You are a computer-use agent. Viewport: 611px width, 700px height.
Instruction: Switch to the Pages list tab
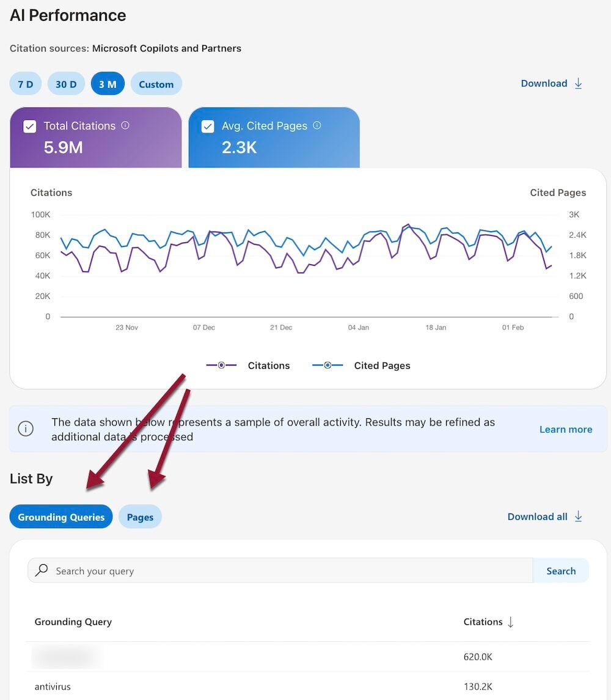tap(140, 517)
